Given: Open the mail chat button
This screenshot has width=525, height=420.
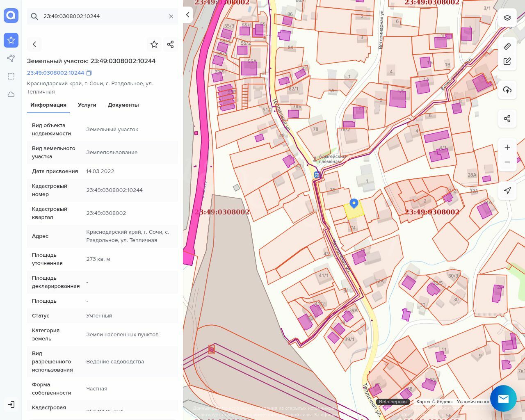Looking at the screenshot, I should click(x=503, y=398).
